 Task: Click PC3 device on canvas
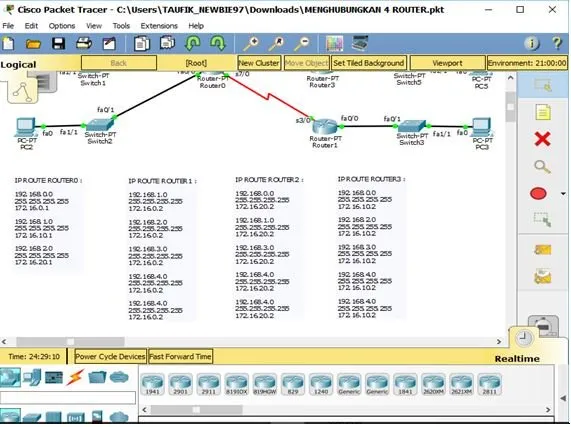tap(482, 127)
